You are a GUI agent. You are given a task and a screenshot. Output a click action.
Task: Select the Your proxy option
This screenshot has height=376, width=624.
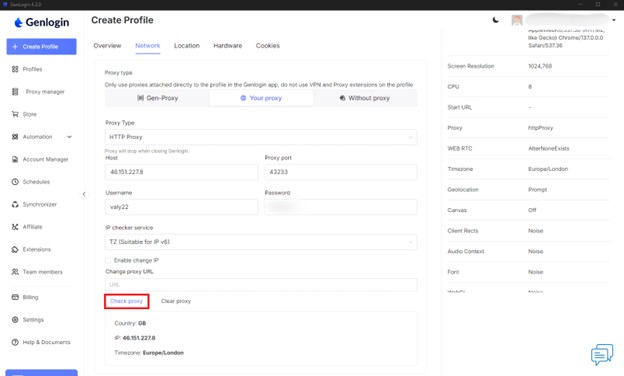pos(261,98)
